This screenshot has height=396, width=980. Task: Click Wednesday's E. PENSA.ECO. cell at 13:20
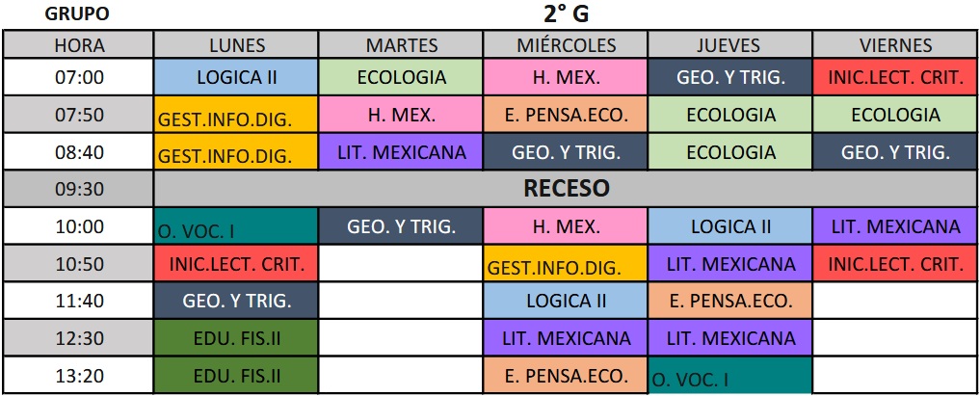point(566,375)
